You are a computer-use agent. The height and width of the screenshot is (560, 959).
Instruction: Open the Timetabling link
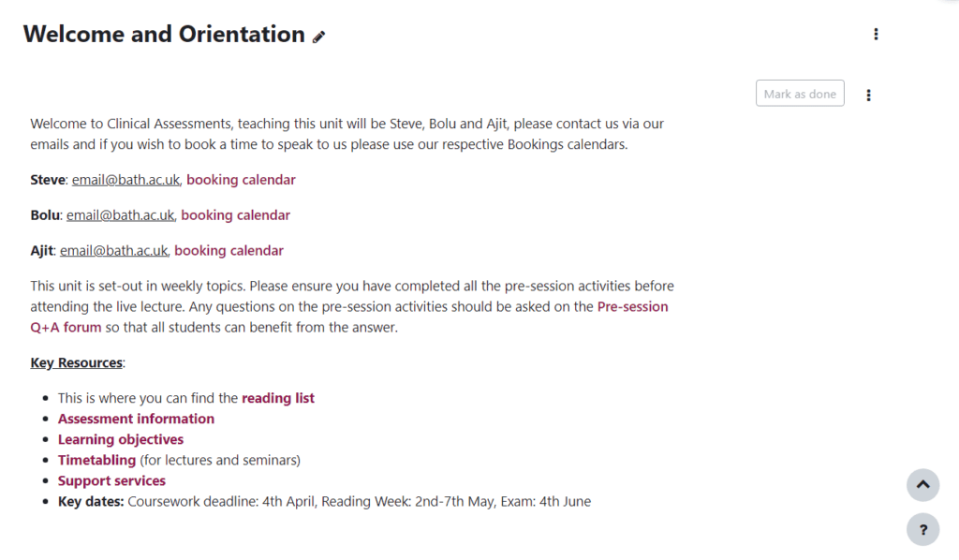pos(96,460)
